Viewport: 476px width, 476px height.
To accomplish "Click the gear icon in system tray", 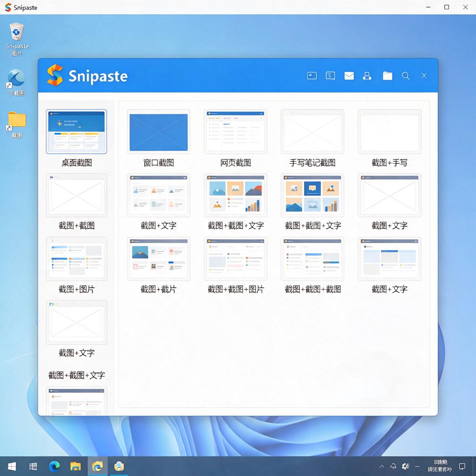I will (x=405, y=466).
